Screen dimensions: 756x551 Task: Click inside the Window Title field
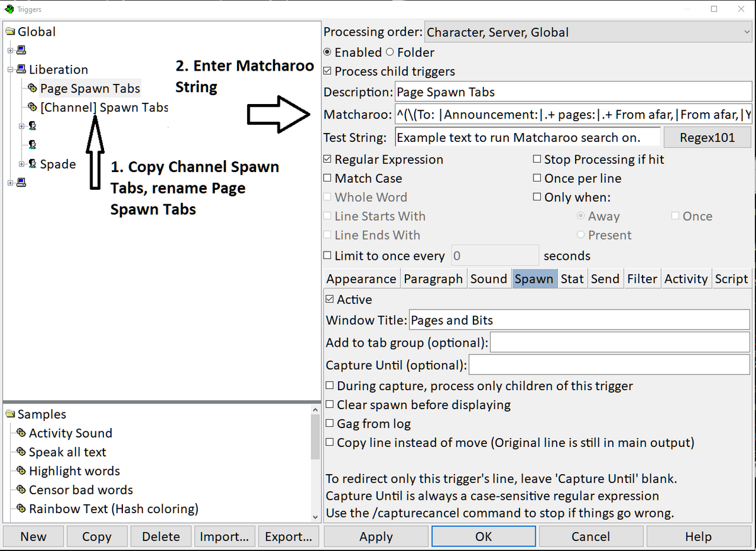coord(567,320)
